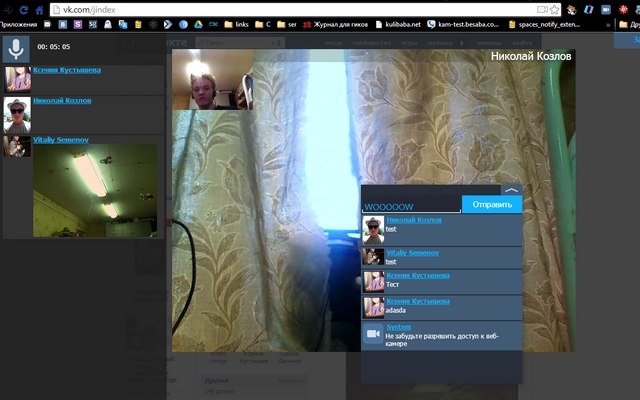Click the camera indicator in the address bar
640x400 pixels.
tap(542, 10)
